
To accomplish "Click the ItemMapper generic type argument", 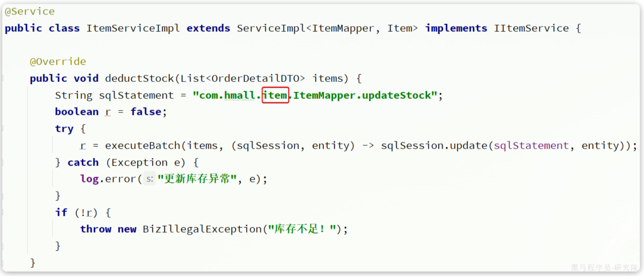I will (343, 29).
